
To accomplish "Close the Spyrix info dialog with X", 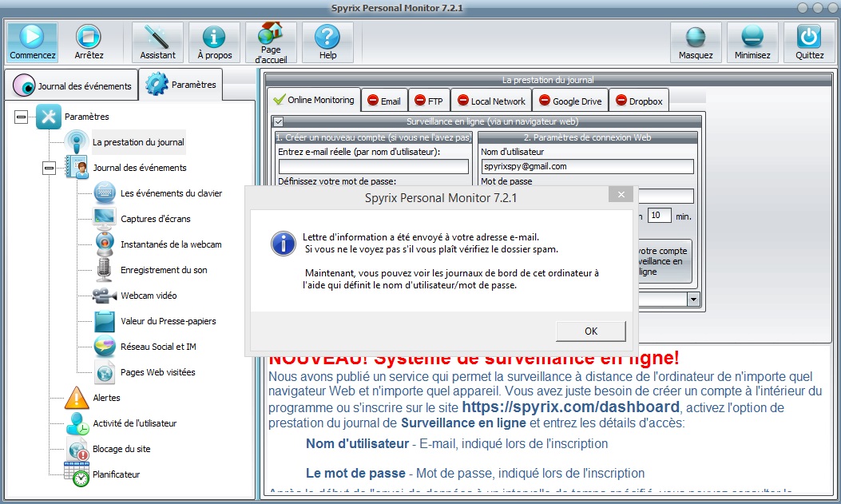I will pos(621,194).
